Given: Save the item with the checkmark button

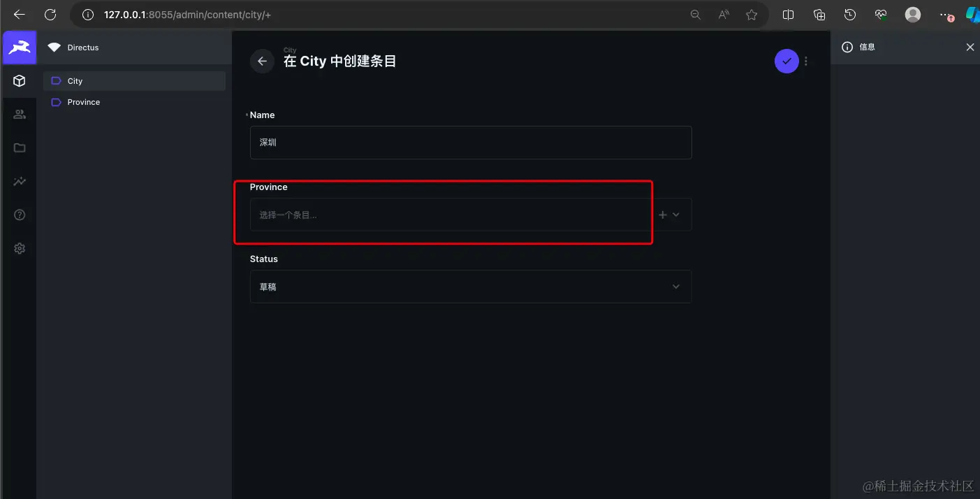Looking at the screenshot, I should [x=787, y=62].
